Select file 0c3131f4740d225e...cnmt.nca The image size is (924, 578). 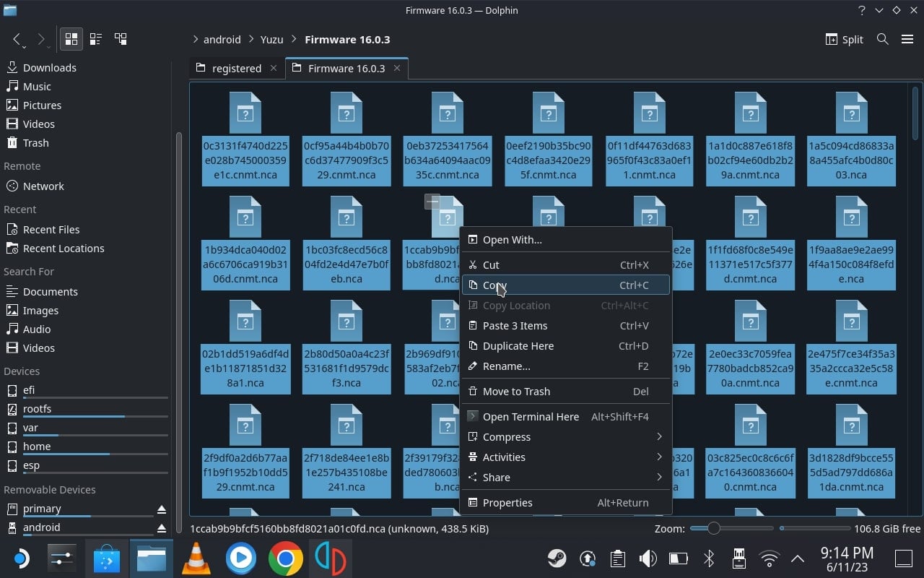(245, 139)
